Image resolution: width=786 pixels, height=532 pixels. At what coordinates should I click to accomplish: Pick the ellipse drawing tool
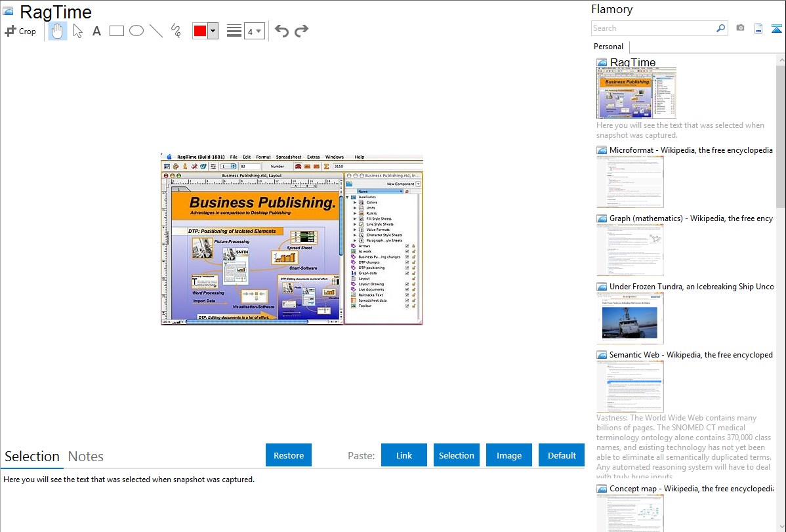click(x=136, y=31)
